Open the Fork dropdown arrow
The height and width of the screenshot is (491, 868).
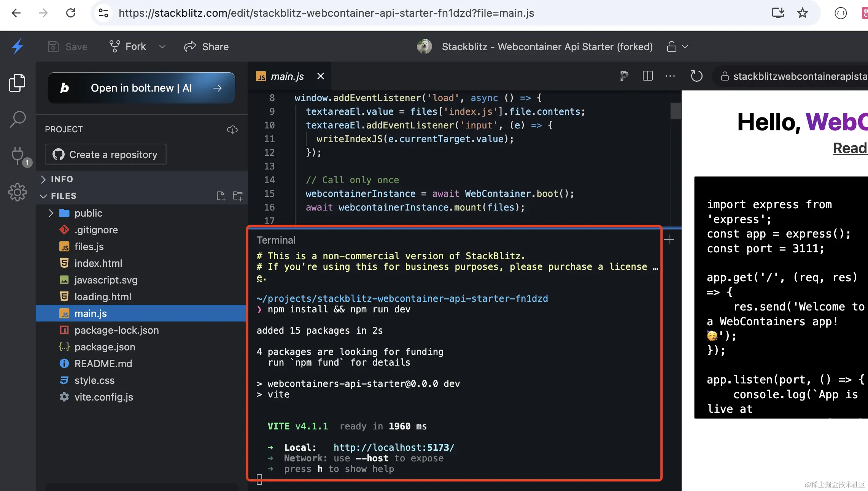162,47
